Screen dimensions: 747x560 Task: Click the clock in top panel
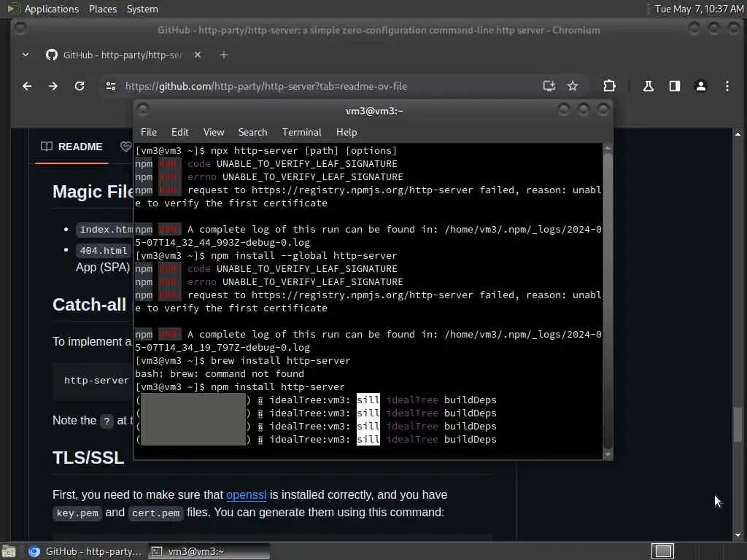click(699, 9)
